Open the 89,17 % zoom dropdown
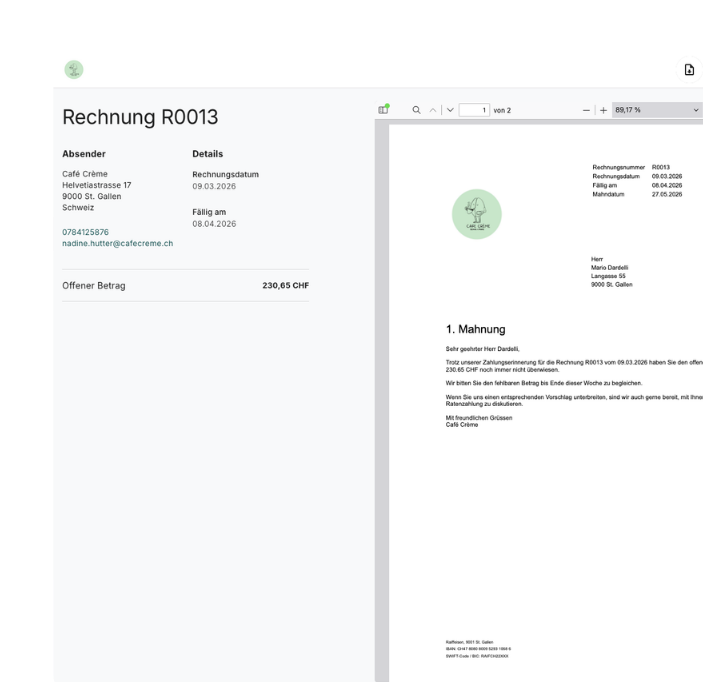 (657, 110)
